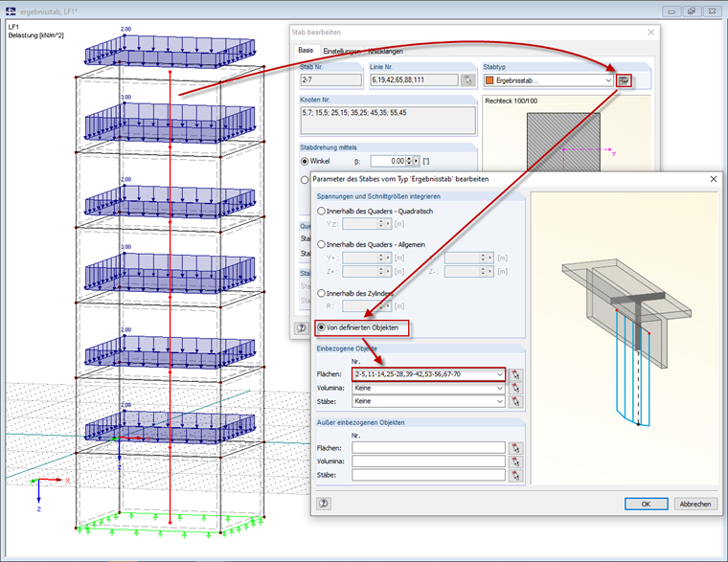Image resolution: width=728 pixels, height=562 pixels.
Task: Open help in the Stab bearbeiten dialog
Action: pos(302,328)
